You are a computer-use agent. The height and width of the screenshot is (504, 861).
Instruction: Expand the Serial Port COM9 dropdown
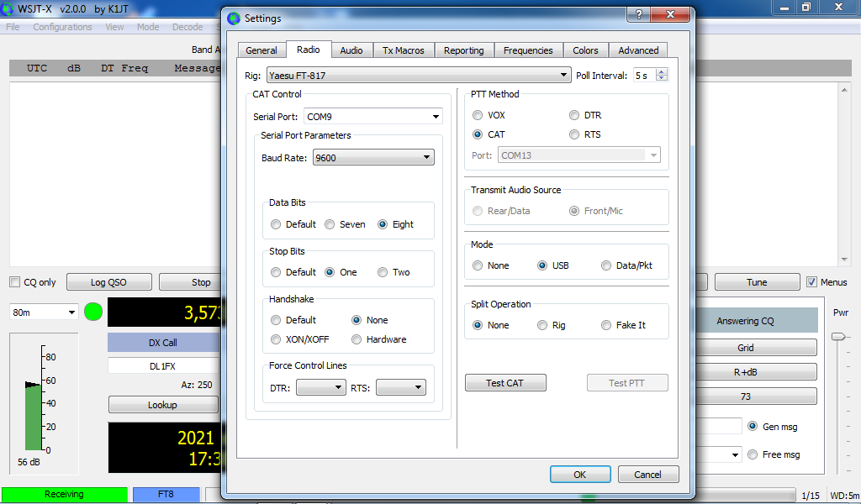coord(371,117)
